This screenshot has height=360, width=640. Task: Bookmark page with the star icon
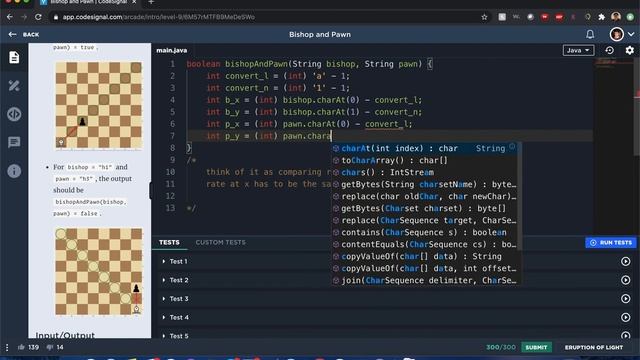tap(484, 17)
